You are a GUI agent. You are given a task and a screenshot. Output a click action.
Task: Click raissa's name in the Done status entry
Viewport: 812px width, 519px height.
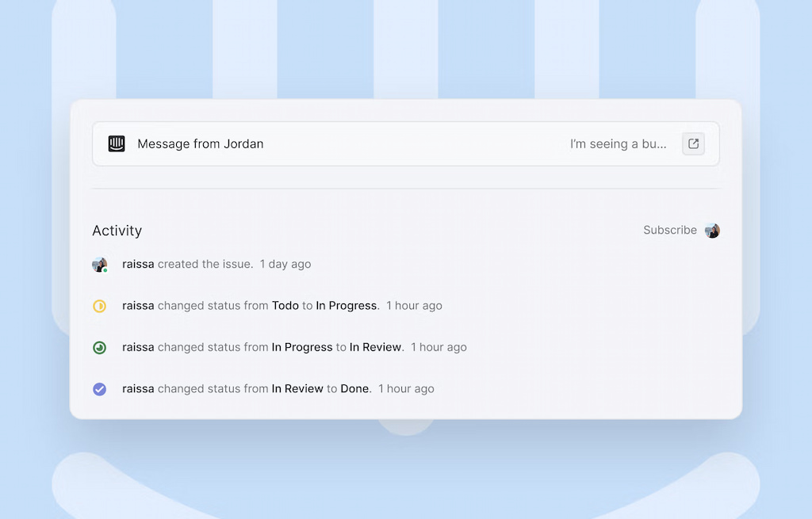pos(138,389)
